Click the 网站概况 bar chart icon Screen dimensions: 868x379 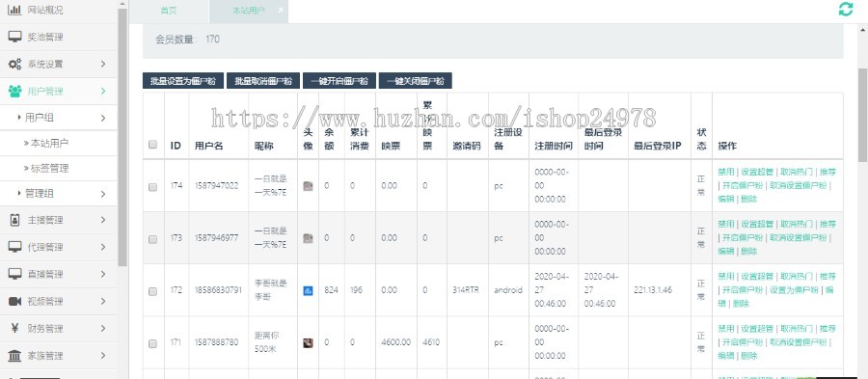click(14, 10)
